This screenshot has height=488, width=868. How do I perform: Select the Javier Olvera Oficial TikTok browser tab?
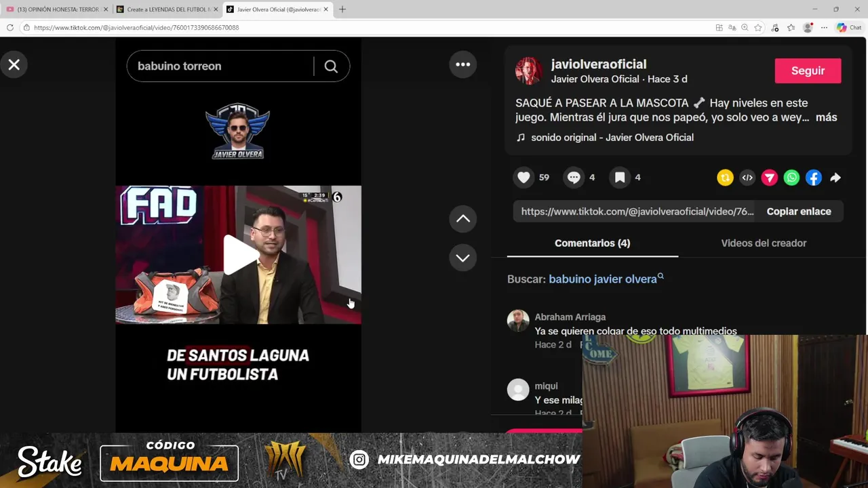coord(277,9)
